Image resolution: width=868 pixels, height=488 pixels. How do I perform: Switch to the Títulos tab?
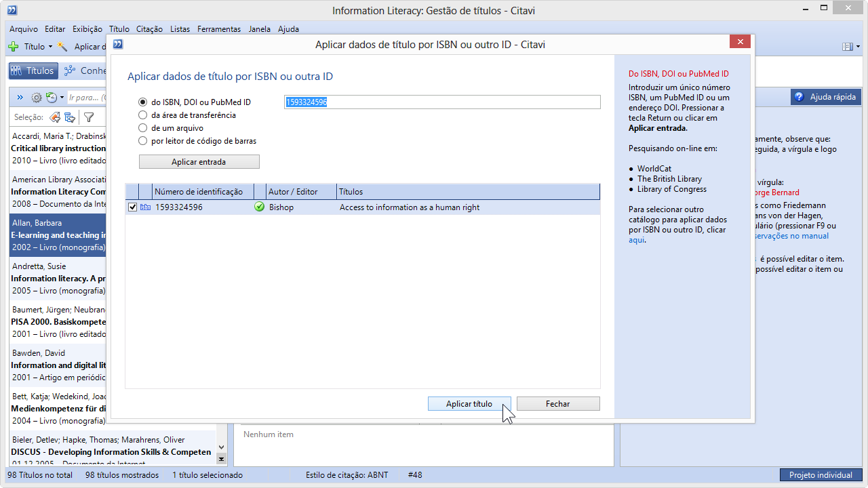[x=33, y=70]
